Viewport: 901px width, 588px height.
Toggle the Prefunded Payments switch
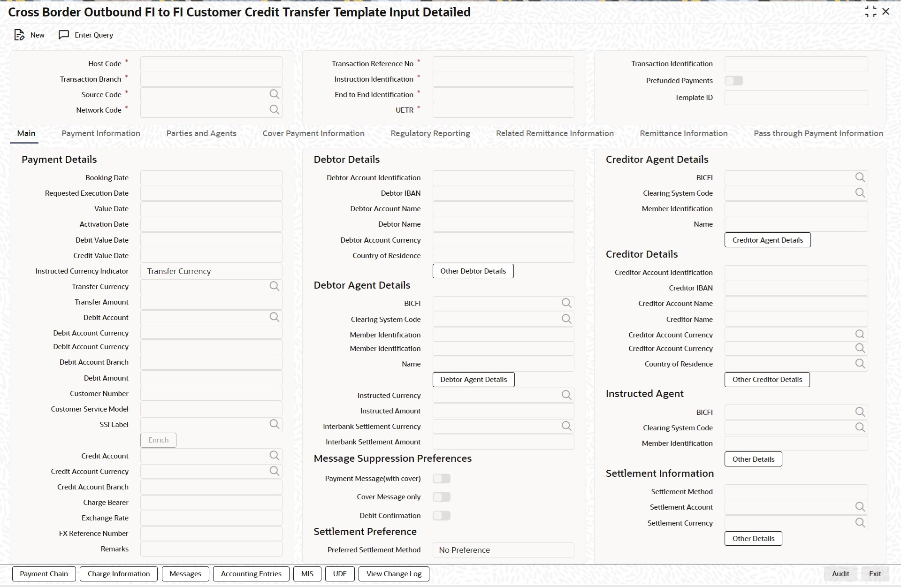pyautogui.click(x=733, y=81)
